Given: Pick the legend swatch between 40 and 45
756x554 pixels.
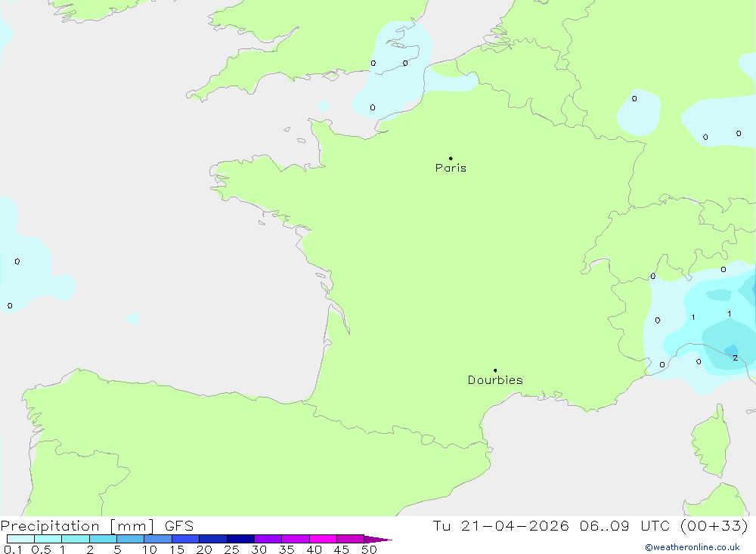Looking at the screenshot, I should (x=323, y=539).
